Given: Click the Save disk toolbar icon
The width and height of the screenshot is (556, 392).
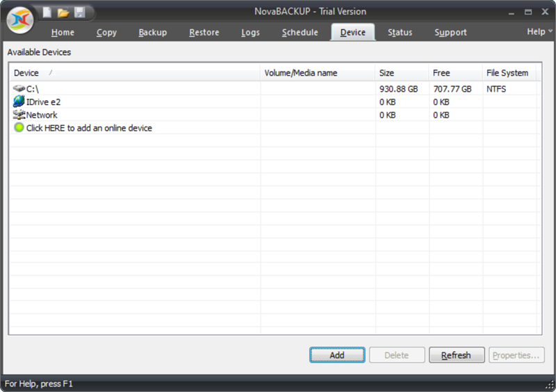Looking at the screenshot, I should 79,13.
